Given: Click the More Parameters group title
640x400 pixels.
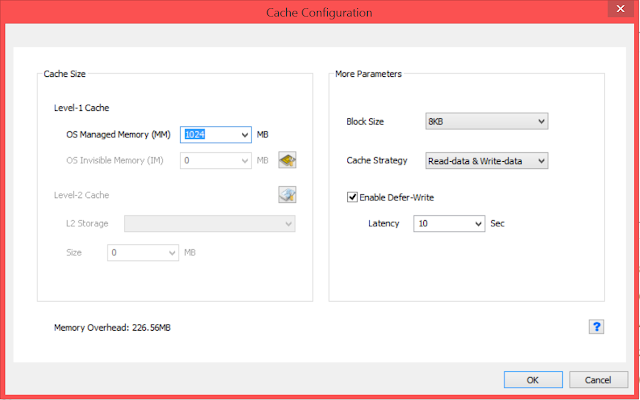Looking at the screenshot, I should point(369,74).
